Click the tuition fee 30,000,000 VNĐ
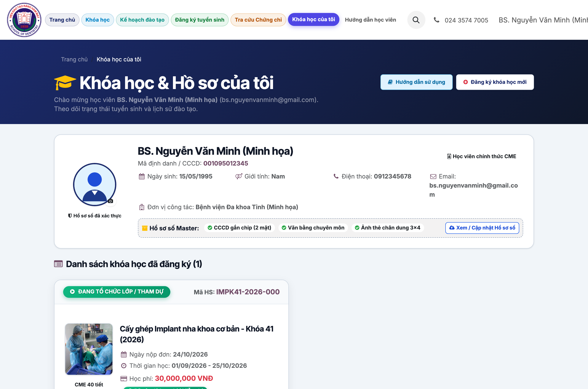Image resolution: width=588 pixels, height=389 pixels. [184, 378]
